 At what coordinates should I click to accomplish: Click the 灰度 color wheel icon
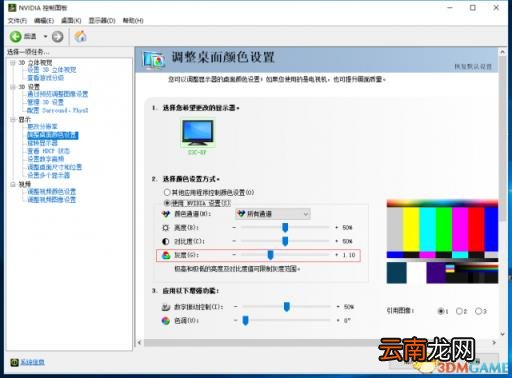click(x=166, y=255)
